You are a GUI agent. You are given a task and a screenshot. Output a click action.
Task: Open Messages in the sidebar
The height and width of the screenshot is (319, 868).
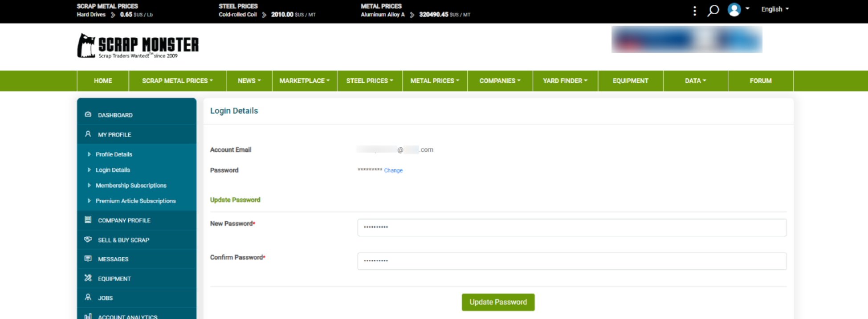(x=113, y=259)
